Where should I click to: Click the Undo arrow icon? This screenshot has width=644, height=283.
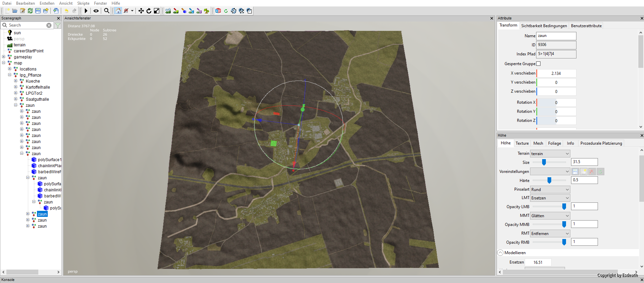[x=67, y=11]
